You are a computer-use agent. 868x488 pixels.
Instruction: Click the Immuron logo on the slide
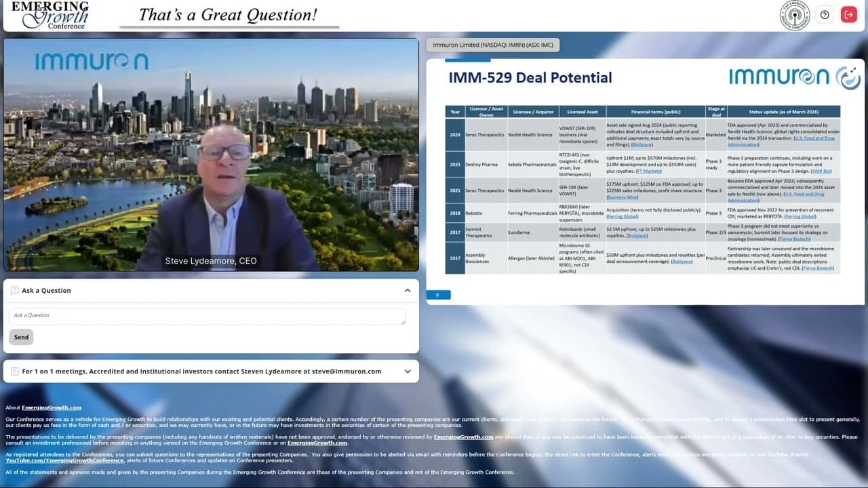pos(795,77)
